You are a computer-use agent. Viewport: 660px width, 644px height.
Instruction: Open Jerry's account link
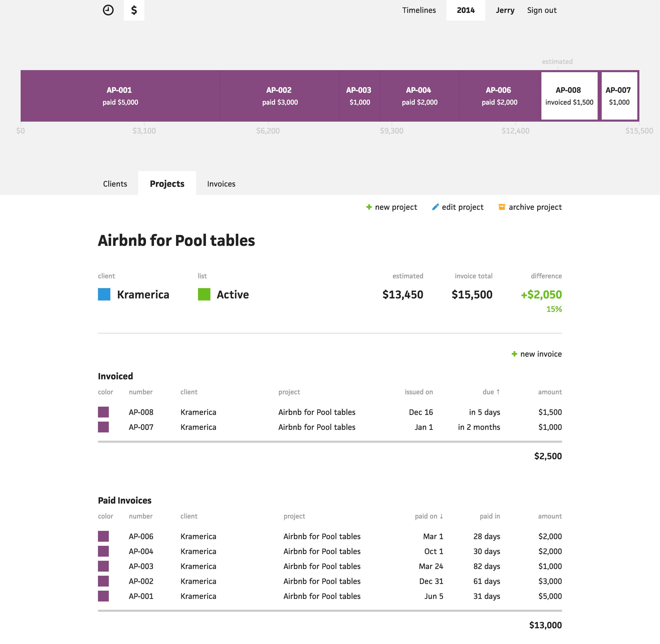point(505,10)
